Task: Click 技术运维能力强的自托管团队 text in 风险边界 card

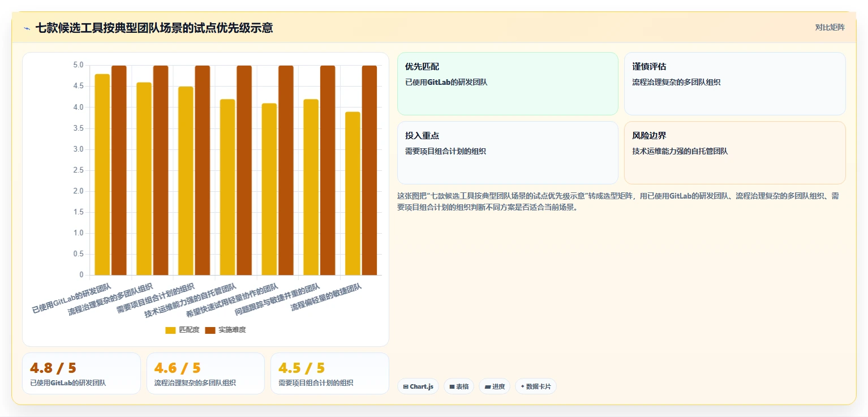Action: click(x=680, y=152)
